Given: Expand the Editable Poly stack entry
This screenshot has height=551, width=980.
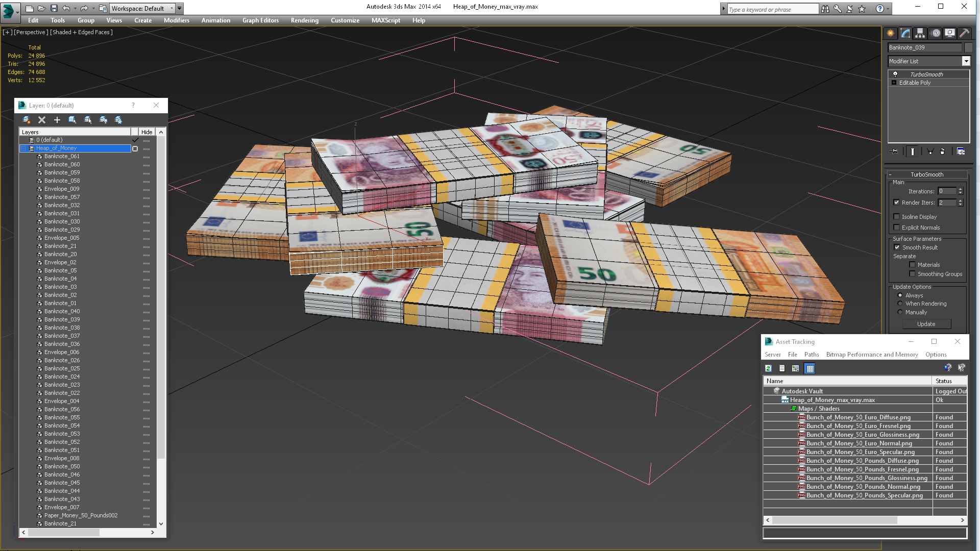Looking at the screenshot, I should point(894,83).
